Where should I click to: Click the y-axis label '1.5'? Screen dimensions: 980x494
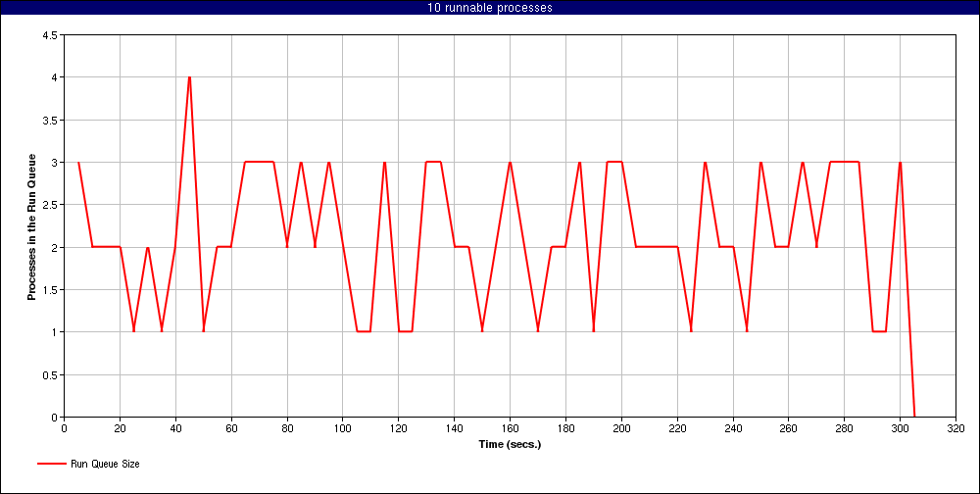click(51, 290)
